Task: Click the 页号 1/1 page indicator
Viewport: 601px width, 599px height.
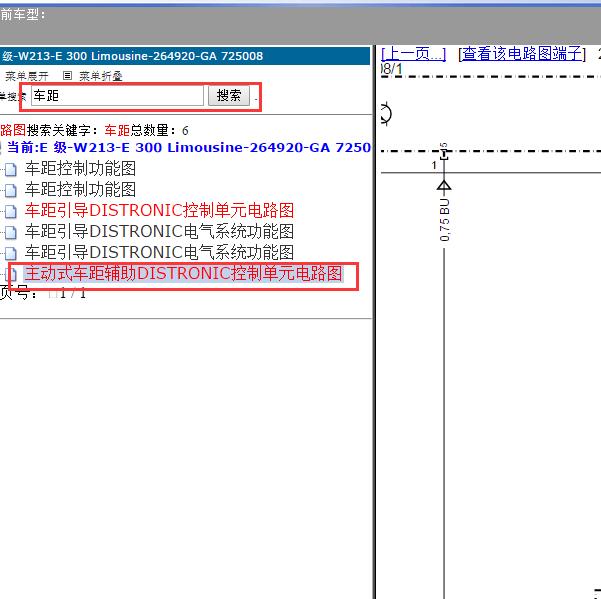Action: 43,294
